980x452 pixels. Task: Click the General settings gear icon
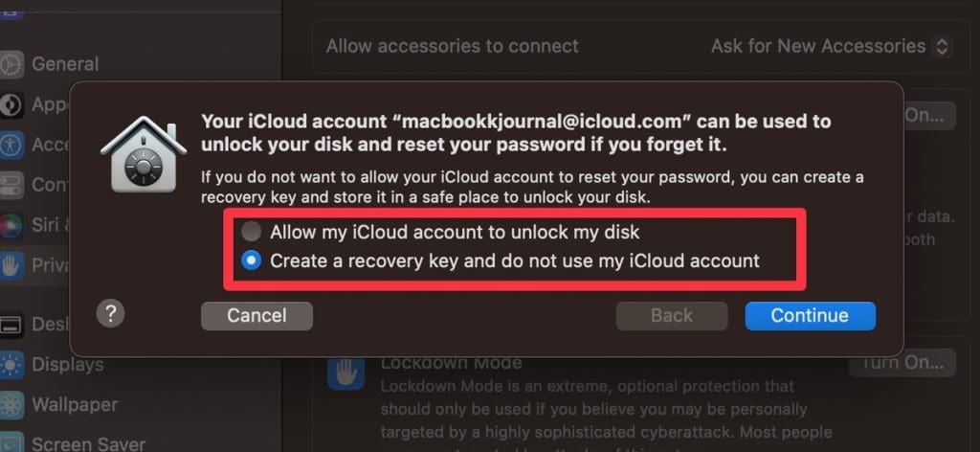coord(11,64)
